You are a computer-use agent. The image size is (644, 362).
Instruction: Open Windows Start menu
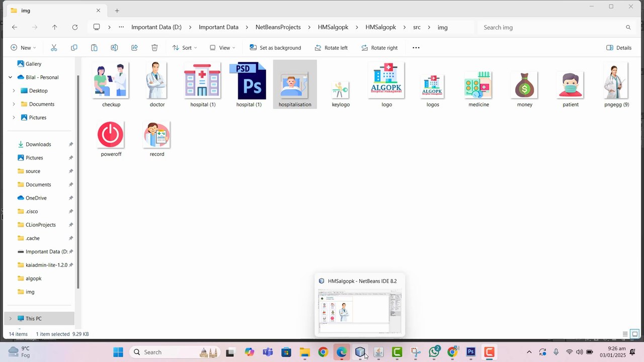118,352
